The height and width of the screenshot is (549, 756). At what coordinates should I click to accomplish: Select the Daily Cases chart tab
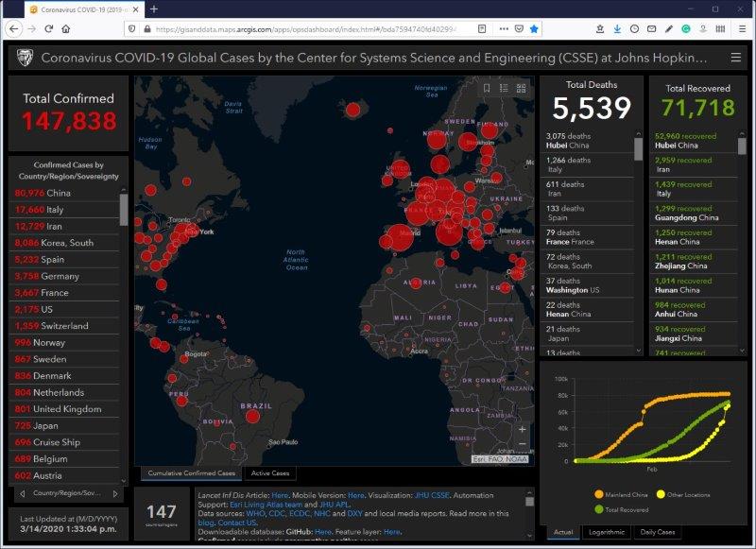click(x=657, y=532)
